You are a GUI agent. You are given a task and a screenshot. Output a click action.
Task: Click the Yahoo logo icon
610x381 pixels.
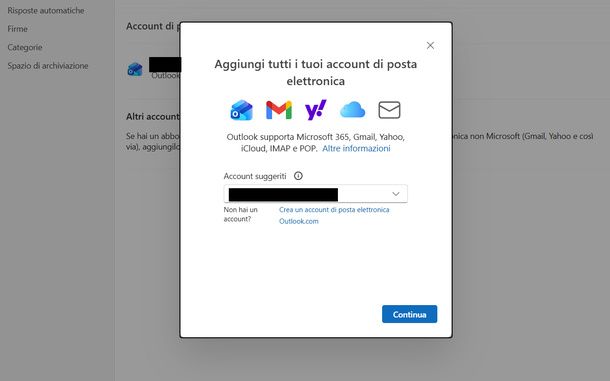click(316, 110)
